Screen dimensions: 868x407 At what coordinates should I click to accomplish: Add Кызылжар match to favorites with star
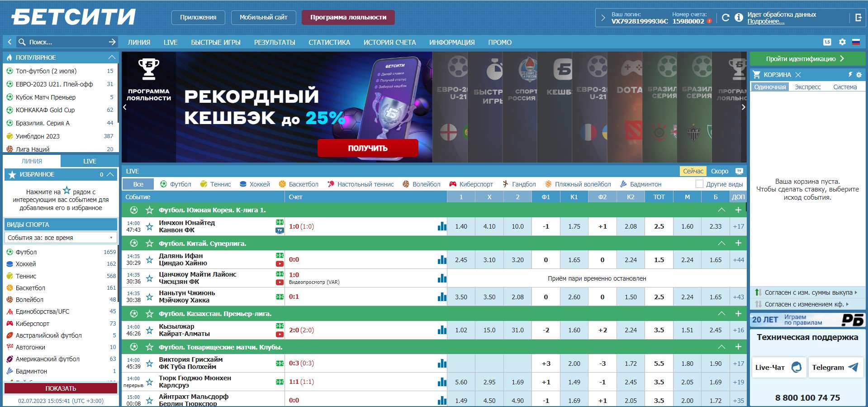click(x=149, y=330)
